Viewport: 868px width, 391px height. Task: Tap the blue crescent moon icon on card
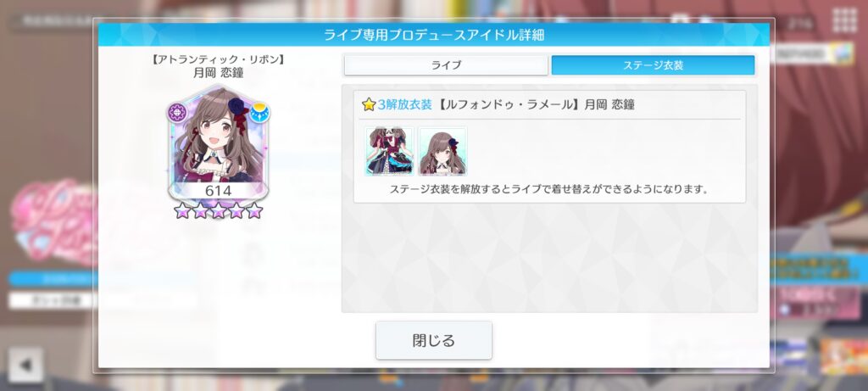(259, 113)
